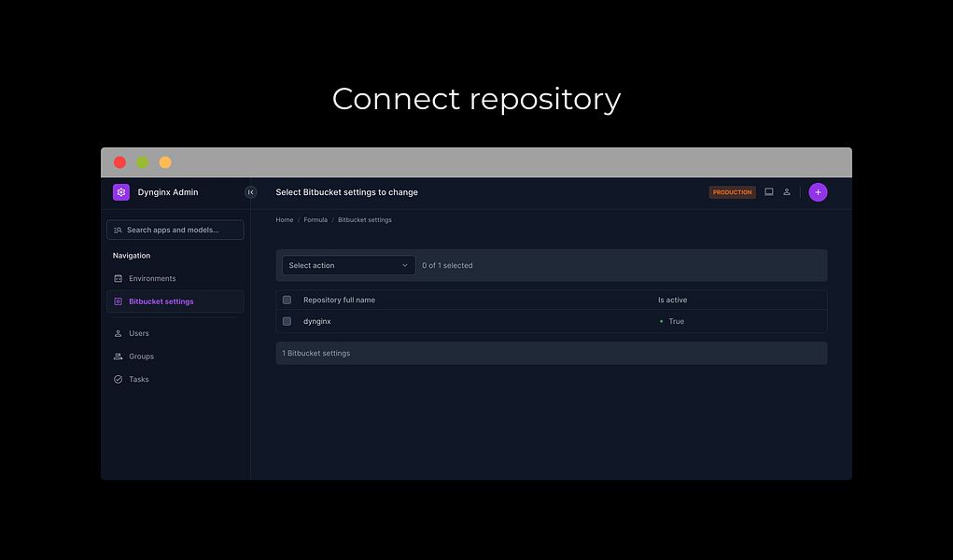Image resolution: width=953 pixels, height=560 pixels.
Task: Click the '0 of 1 selected' text
Action: click(447, 265)
